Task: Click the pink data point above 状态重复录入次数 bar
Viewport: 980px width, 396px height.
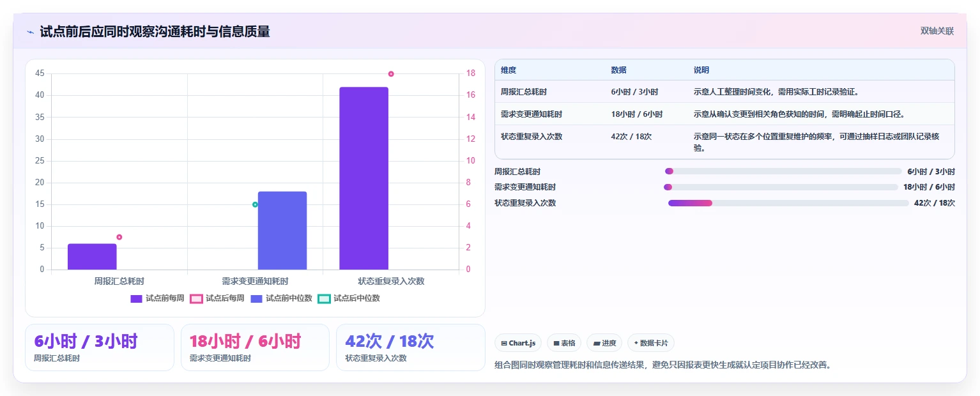Action: point(391,73)
